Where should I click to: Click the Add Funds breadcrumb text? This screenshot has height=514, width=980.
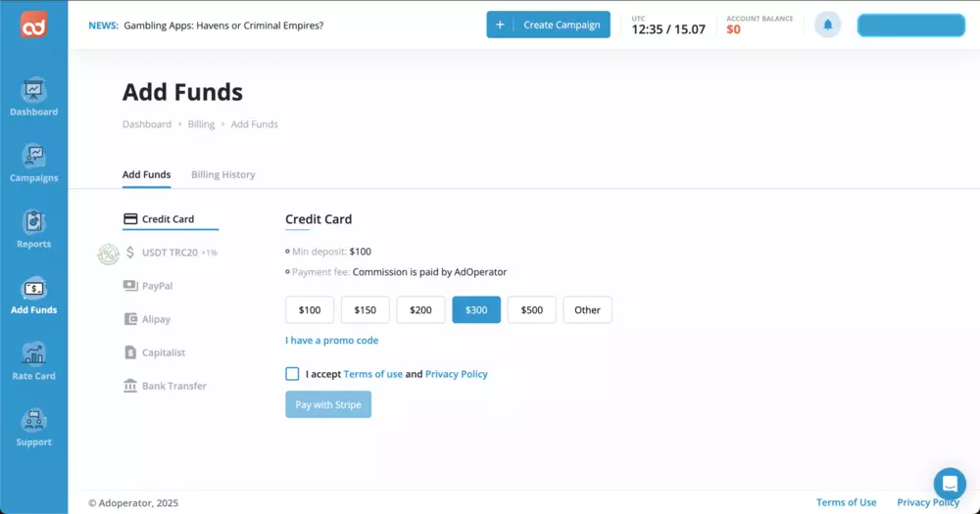[255, 124]
